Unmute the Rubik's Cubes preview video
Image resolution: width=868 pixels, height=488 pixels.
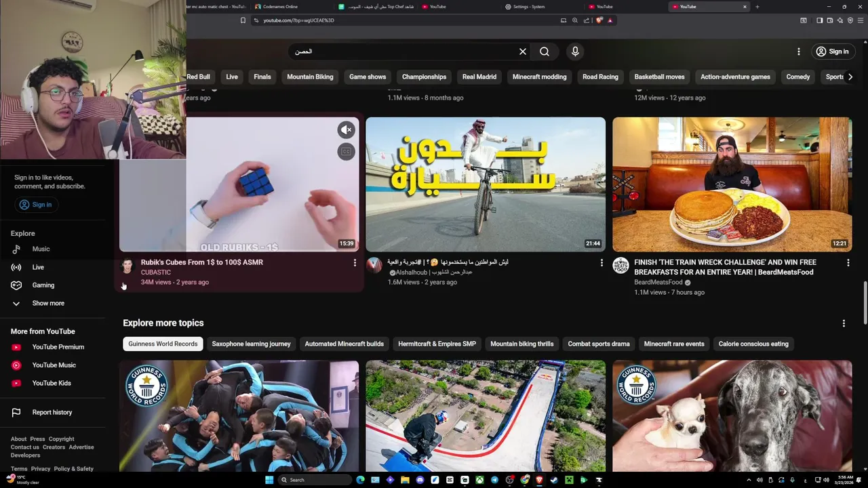(346, 129)
